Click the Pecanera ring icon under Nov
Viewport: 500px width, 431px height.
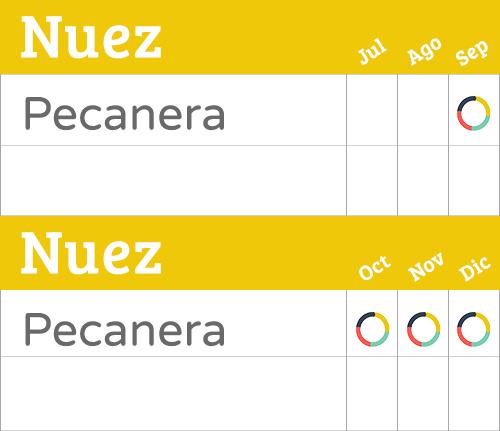pyautogui.click(x=424, y=329)
